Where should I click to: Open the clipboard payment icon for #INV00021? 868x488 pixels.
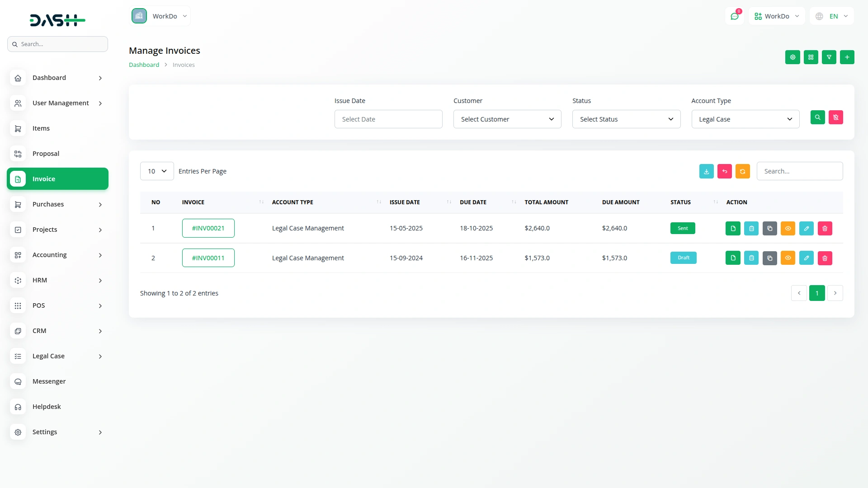pyautogui.click(x=751, y=228)
